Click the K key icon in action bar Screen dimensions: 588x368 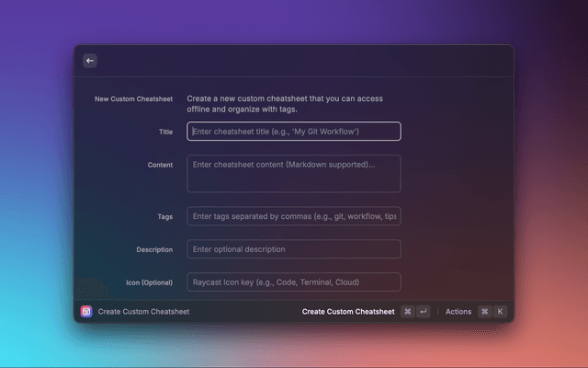tap(500, 312)
